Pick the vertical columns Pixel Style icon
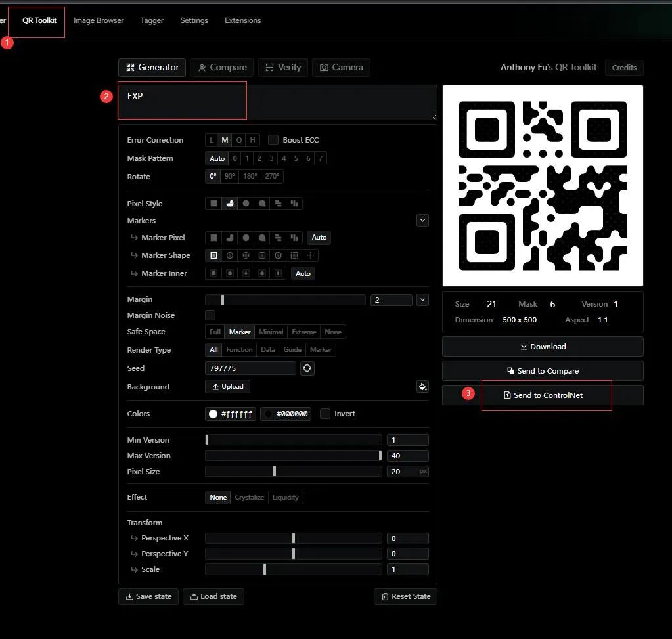Viewport: 672px width, 639px height. tap(294, 203)
